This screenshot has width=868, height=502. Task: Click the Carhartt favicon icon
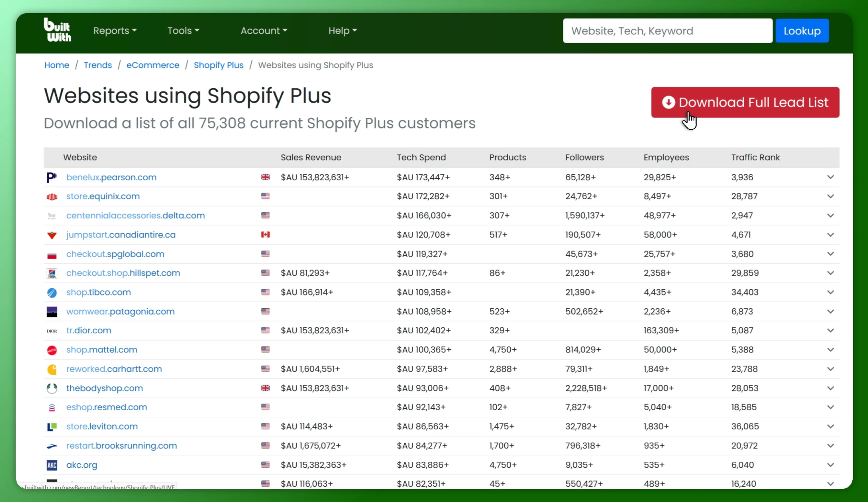tap(52, 369)
